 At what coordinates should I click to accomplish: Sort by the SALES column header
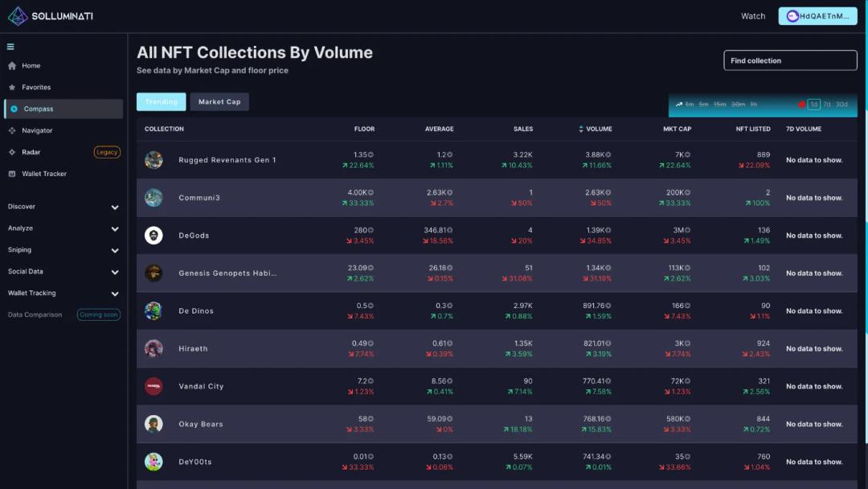[x=523, y=129]
